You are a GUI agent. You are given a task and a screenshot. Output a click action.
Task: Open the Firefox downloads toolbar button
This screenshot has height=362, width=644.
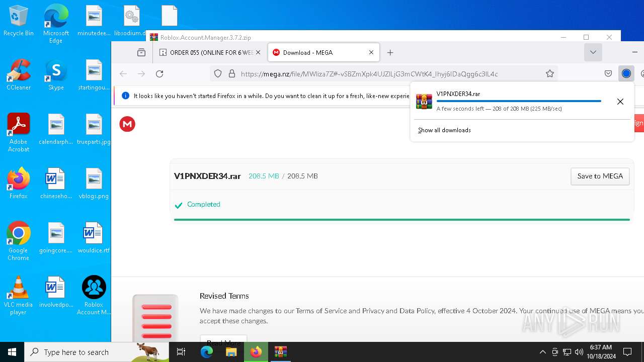pyautogui.click(x=626, y=74)
